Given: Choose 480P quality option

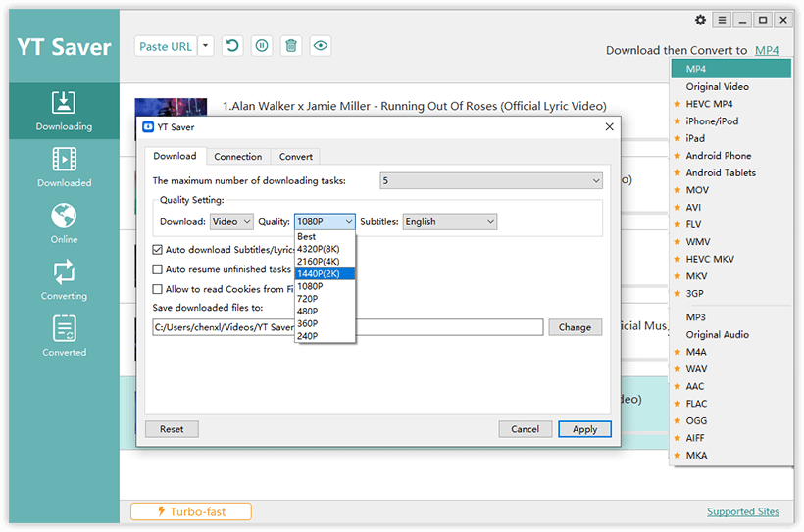Looking at the screenshot, I should 325,312.
